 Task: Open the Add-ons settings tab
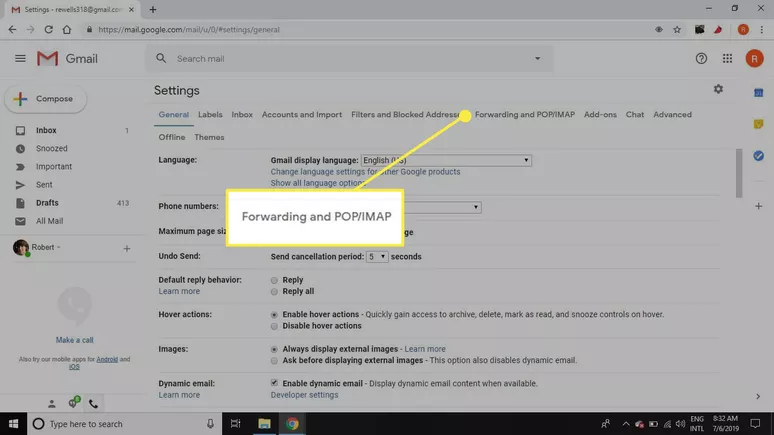600,115
